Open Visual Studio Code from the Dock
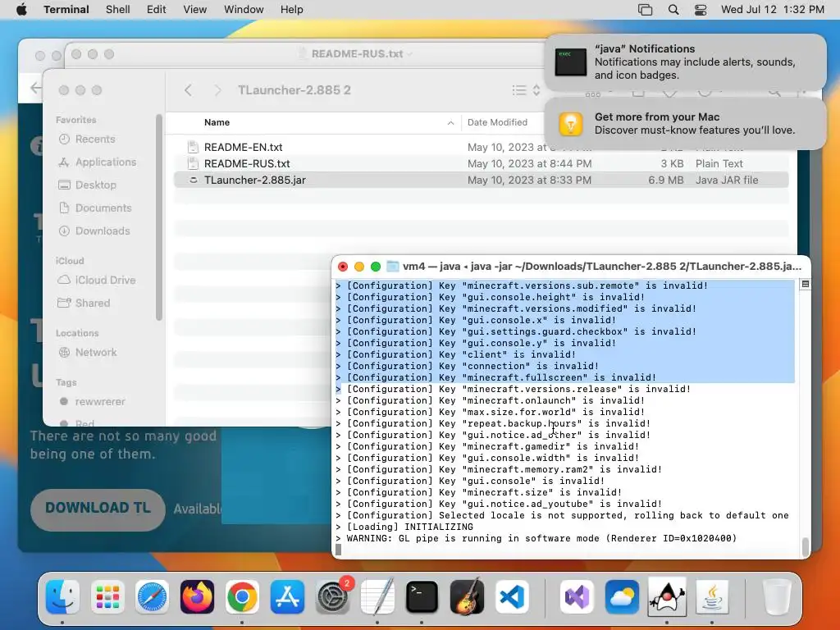Screen dimensions: 840x630 [x=512, y=597]
